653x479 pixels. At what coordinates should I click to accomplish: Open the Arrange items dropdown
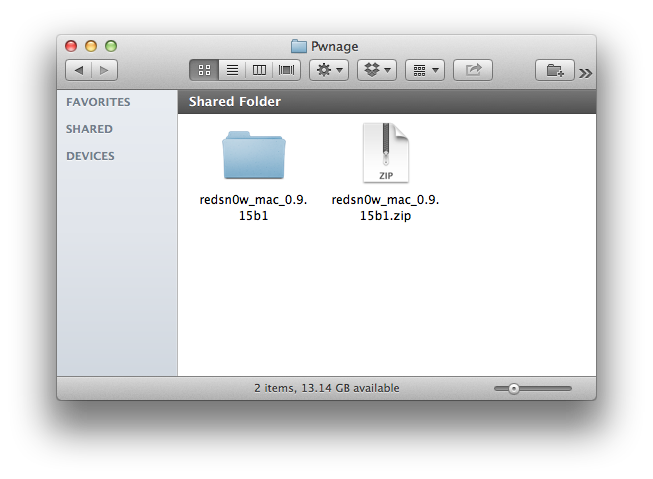pos(425,70)
